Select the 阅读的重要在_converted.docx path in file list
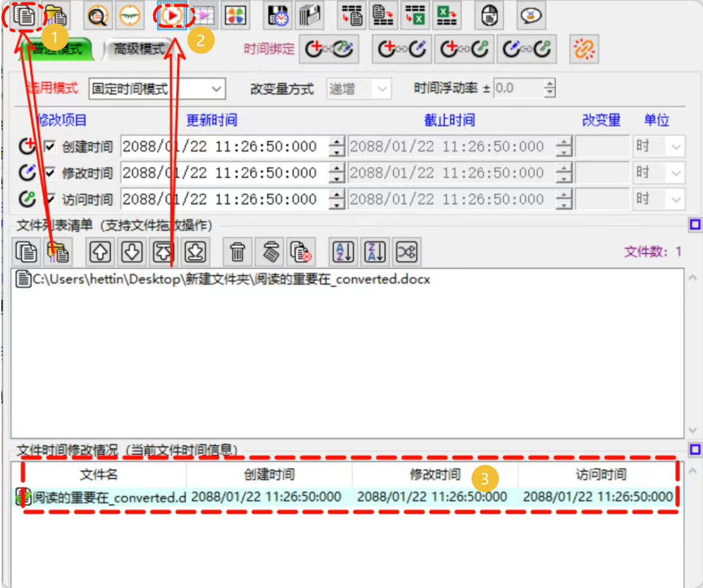 (x=223, y=279)
